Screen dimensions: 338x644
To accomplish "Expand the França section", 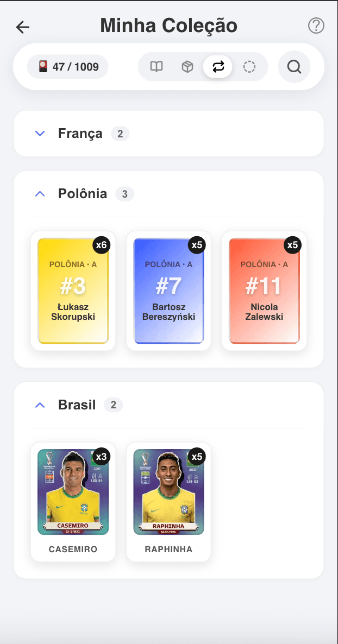I will click(x=40, y=134).
